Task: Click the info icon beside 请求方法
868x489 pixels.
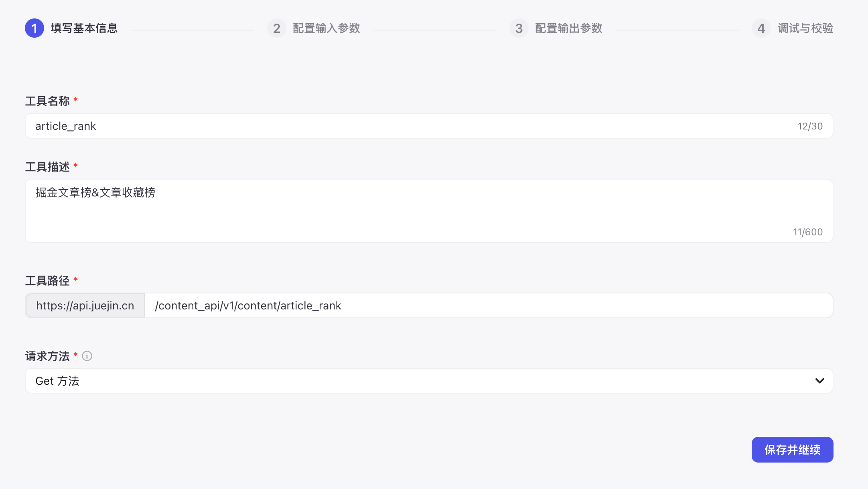Action: click(87, 356)
